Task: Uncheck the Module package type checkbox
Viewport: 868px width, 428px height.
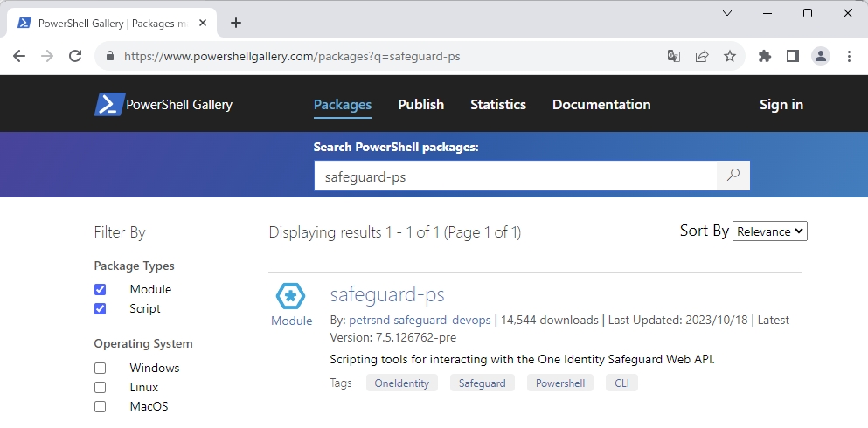Action: coord(101,290)
